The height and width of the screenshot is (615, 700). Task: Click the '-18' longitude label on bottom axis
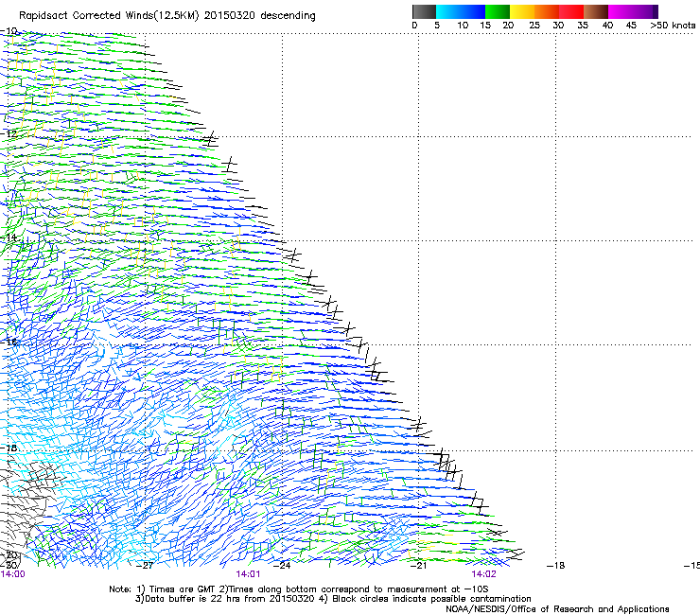click(556, 566)
